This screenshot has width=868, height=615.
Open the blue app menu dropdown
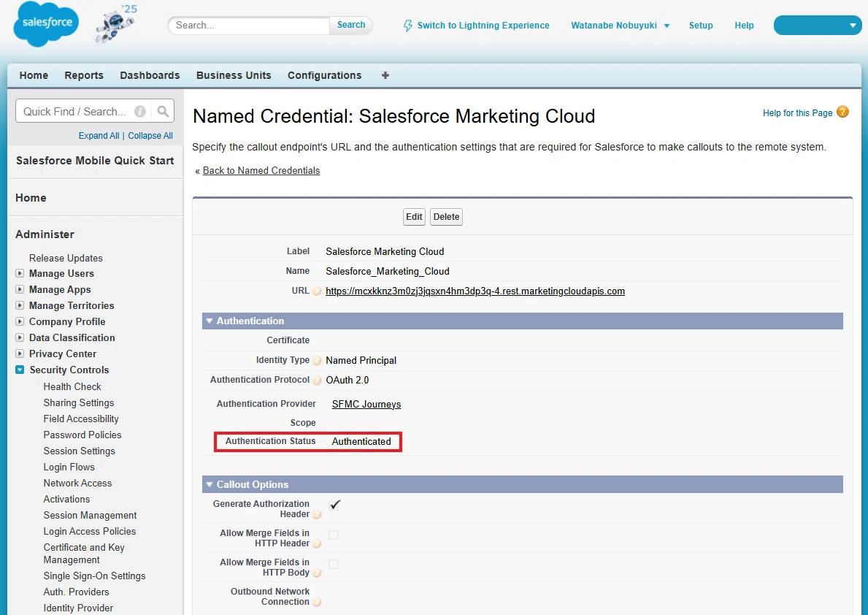[818, 25]
